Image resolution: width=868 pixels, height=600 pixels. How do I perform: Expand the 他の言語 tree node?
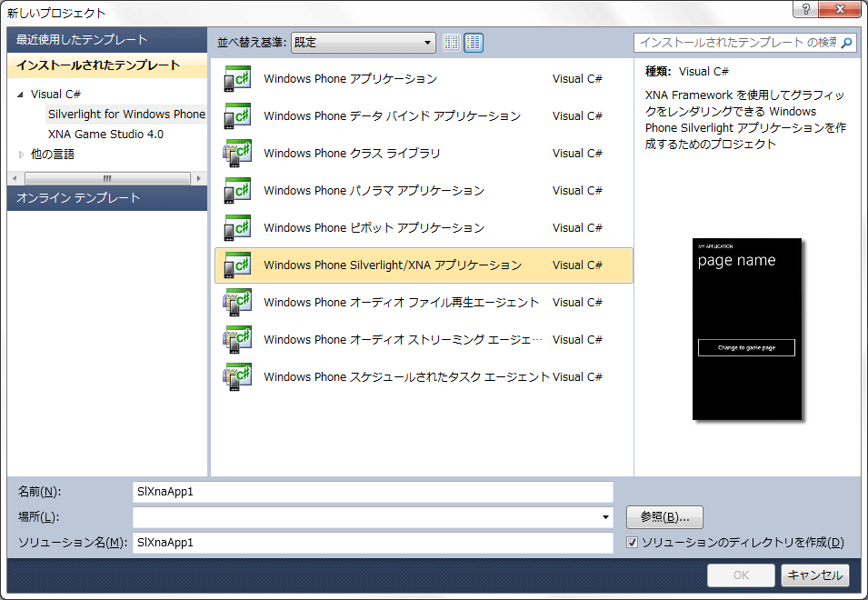[21, 155]
